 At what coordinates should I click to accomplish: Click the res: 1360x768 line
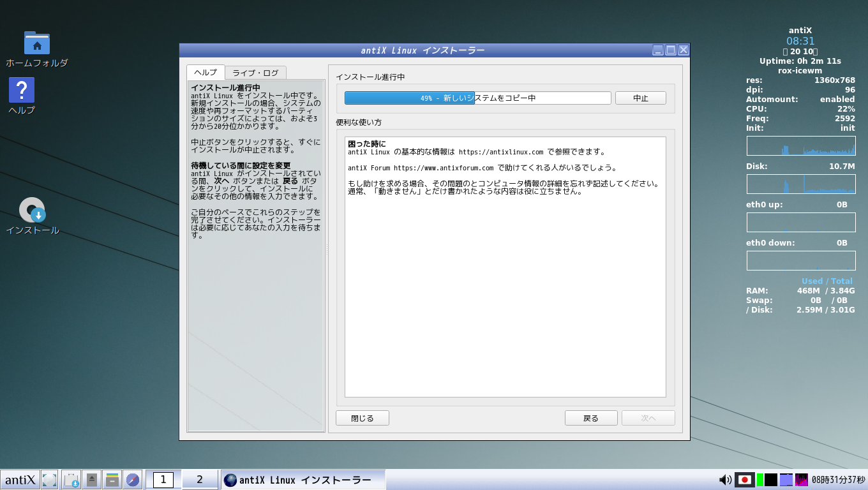tap(800, 80)
